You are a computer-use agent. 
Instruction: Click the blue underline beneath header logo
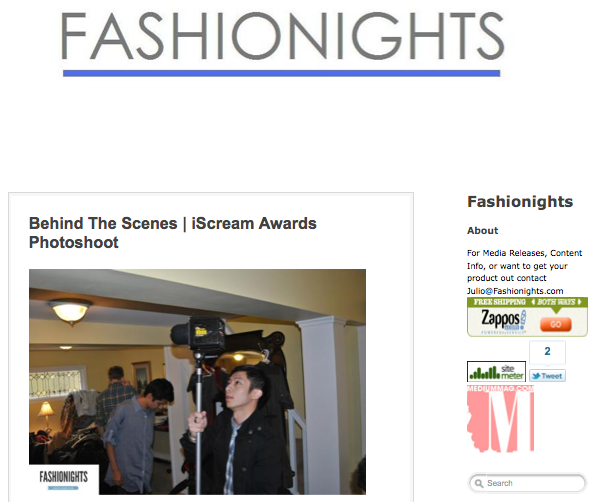[x=282, y=73]
